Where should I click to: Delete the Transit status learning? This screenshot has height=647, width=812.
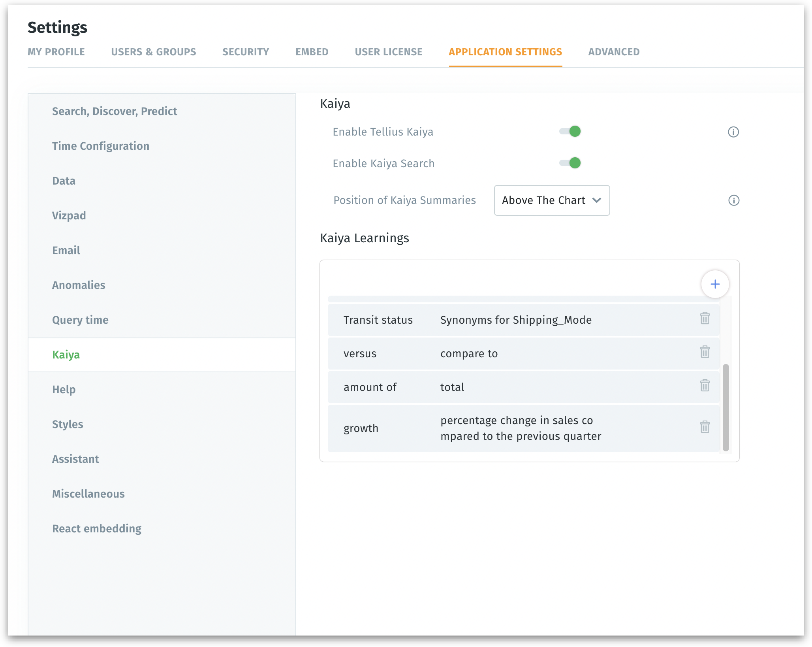pyautogui.click(x=705, y=319)
